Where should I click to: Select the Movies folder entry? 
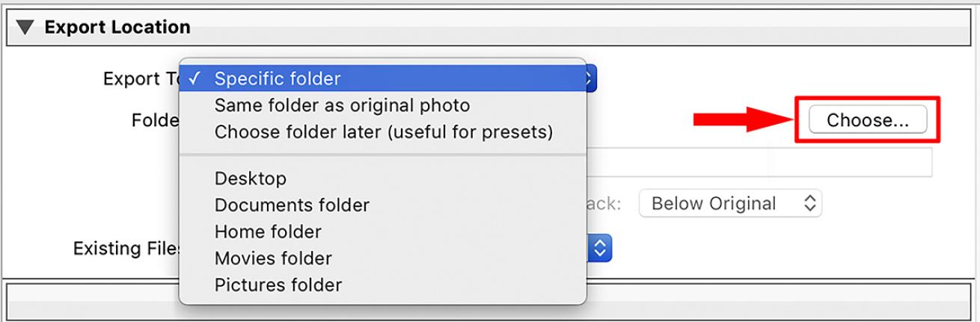[x=273, y=258]
